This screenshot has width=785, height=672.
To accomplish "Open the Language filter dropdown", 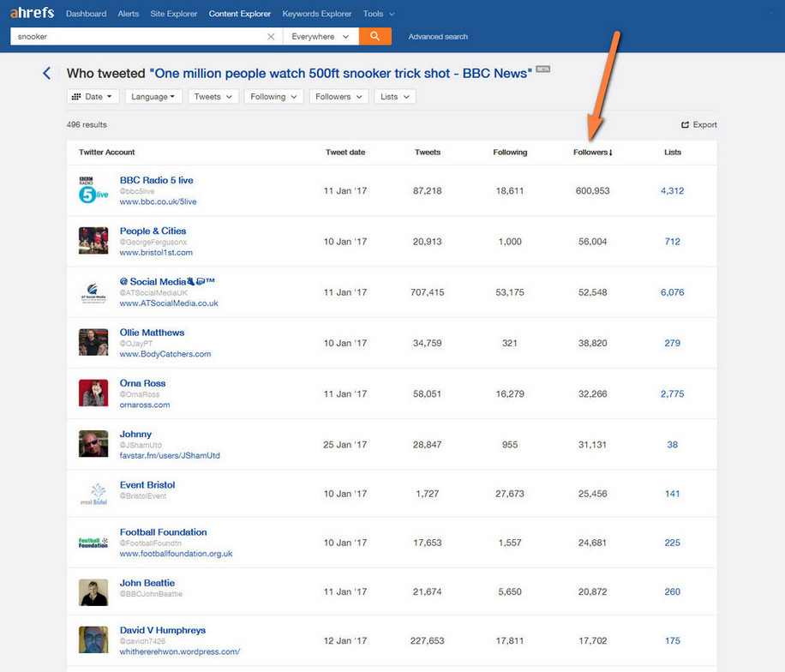I will pos(153,97).
